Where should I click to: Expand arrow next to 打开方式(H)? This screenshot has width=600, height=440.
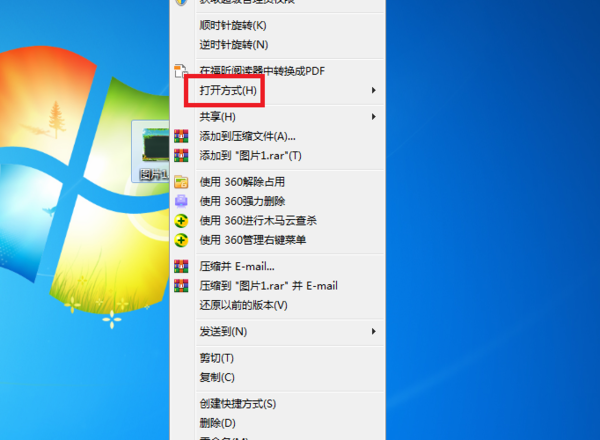373,90
